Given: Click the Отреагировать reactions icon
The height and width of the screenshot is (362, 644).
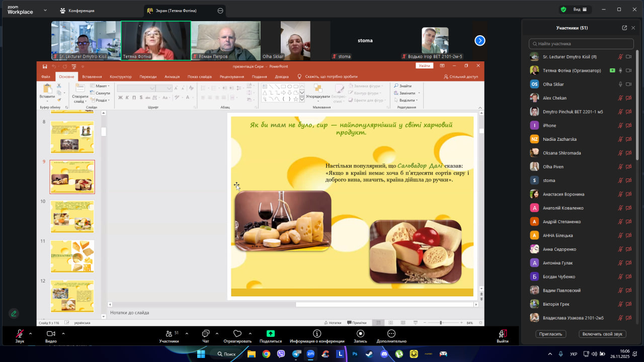Looking at the screenshot, I should pyautogui.click(x=237, y=334).
